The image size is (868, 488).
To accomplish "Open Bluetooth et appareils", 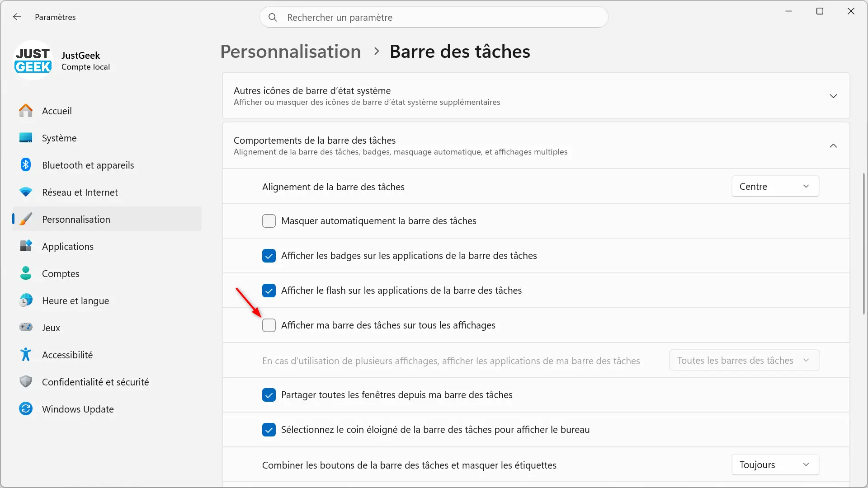I will pyautogui.click(x=107, y=165).
